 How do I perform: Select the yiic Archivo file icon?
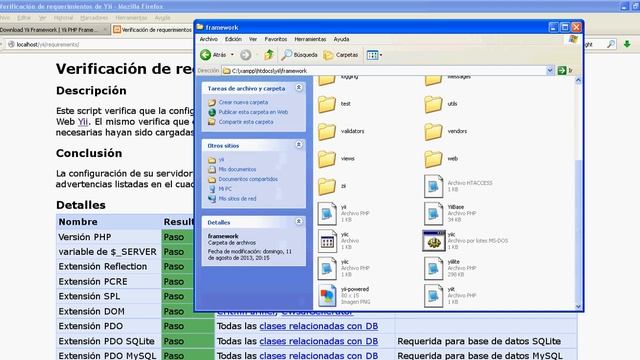[x=327, y=241]
